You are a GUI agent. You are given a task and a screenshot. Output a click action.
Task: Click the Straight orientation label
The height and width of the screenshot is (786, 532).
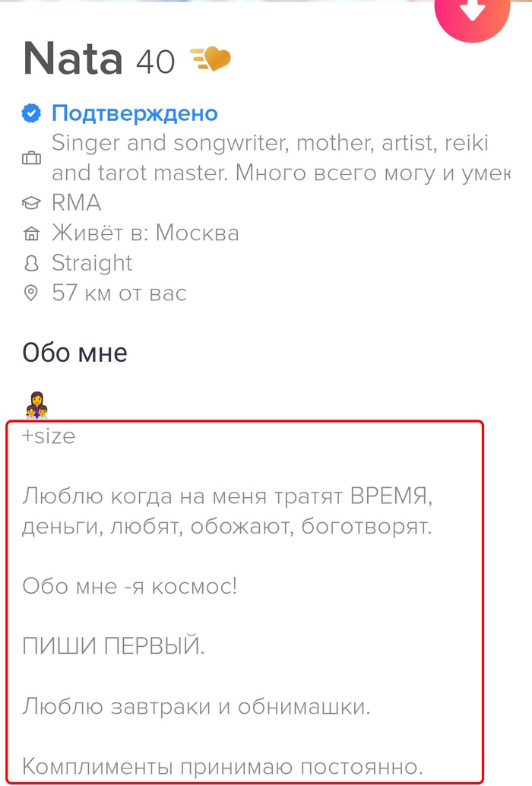92,263
